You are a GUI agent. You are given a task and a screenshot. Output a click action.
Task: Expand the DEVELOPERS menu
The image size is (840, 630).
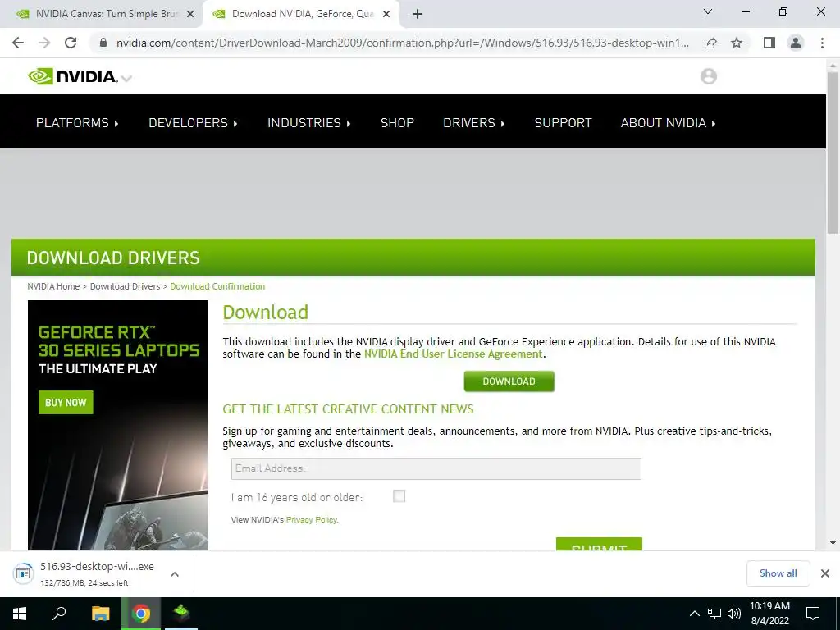click(193, 123)
